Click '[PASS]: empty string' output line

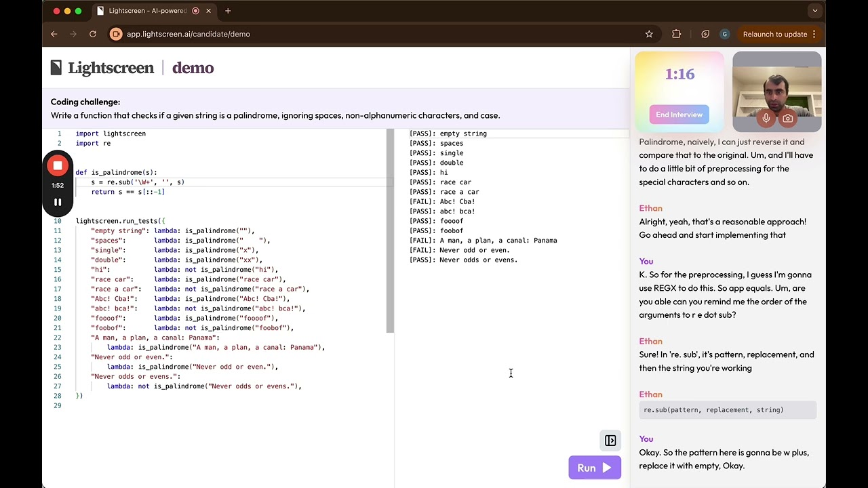coord(448,134)
